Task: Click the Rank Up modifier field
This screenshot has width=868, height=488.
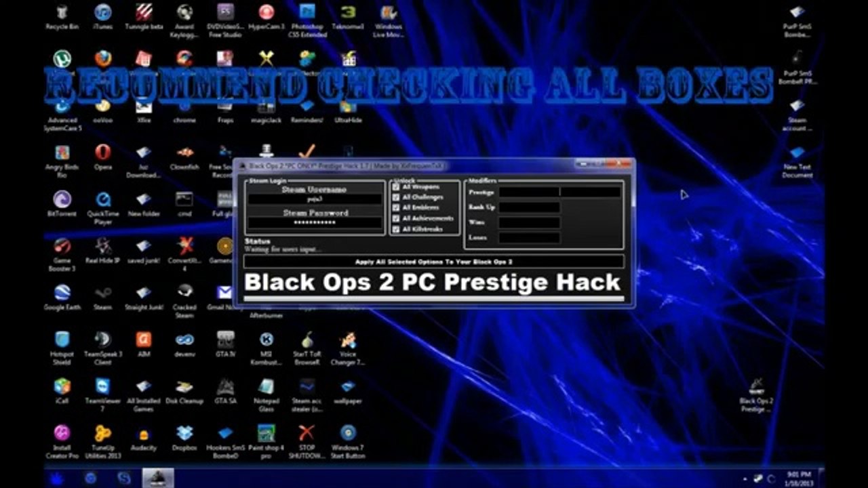Action: click(x=529, y=207)
